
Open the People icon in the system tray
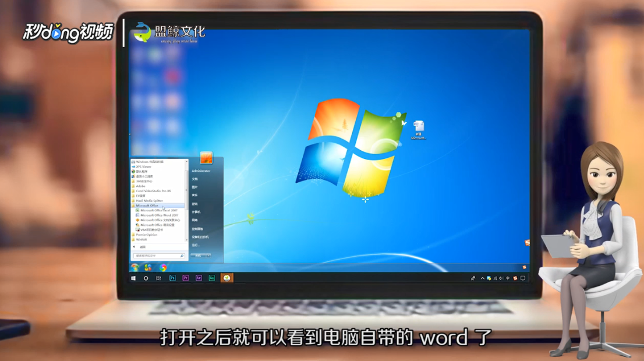473,278
